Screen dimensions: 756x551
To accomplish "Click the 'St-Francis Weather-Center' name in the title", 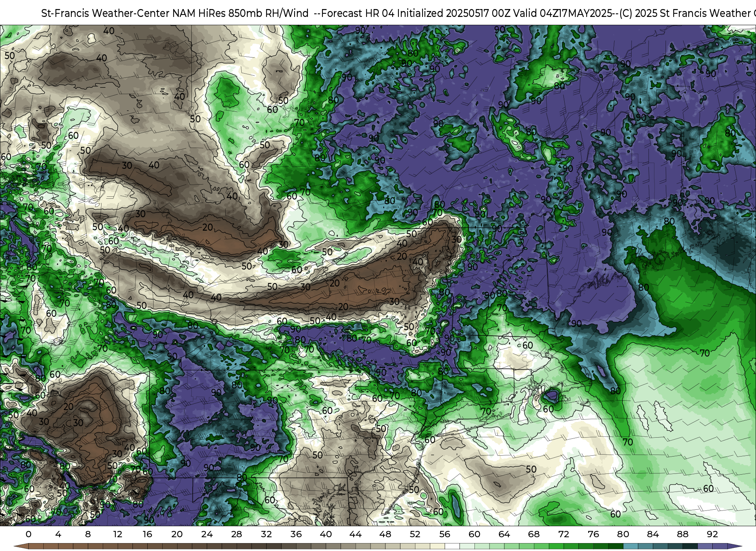I will tap(105, 13).
